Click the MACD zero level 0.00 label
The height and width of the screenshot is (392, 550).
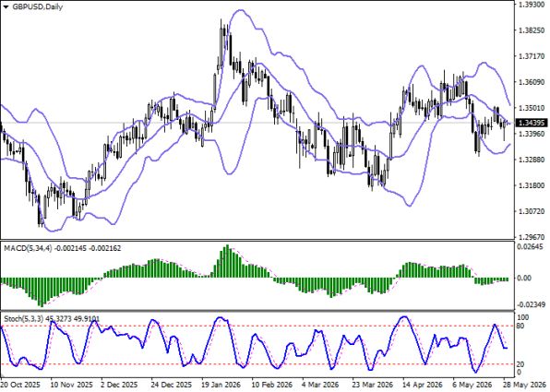[x=524, y=278]
